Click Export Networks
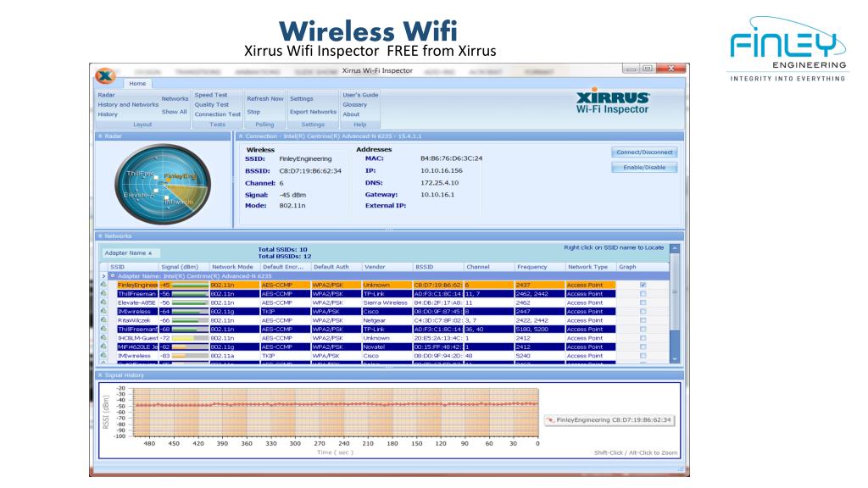This screenshot has height=488, width=868. pyautogui.click(x=313, y=112)
